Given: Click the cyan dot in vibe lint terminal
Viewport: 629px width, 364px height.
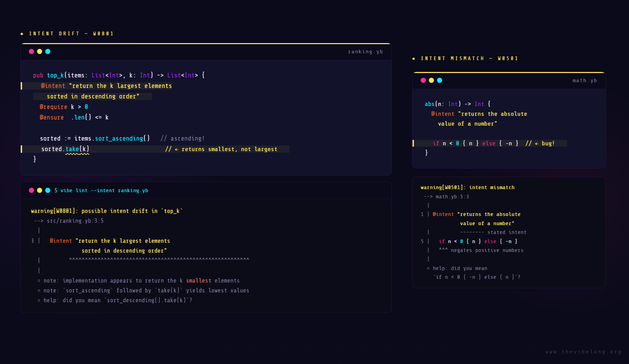Looking at the screenshot, I should pos(48,190).
